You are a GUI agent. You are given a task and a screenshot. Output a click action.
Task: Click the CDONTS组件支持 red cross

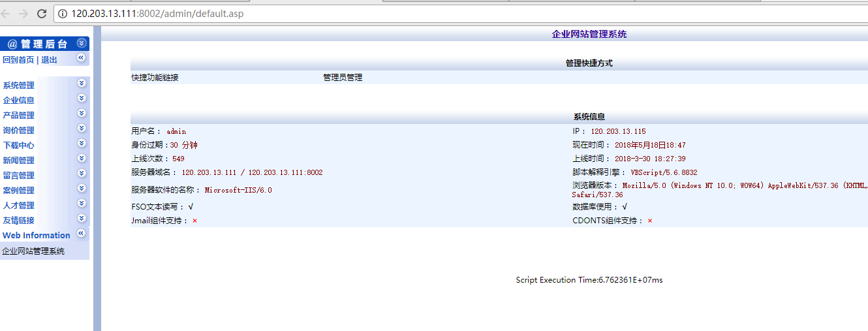click(x=650, y=221)
